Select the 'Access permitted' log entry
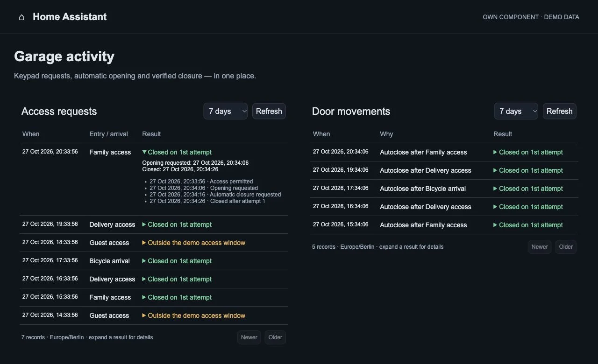This screenshot has height=364, width=598. 201,182
